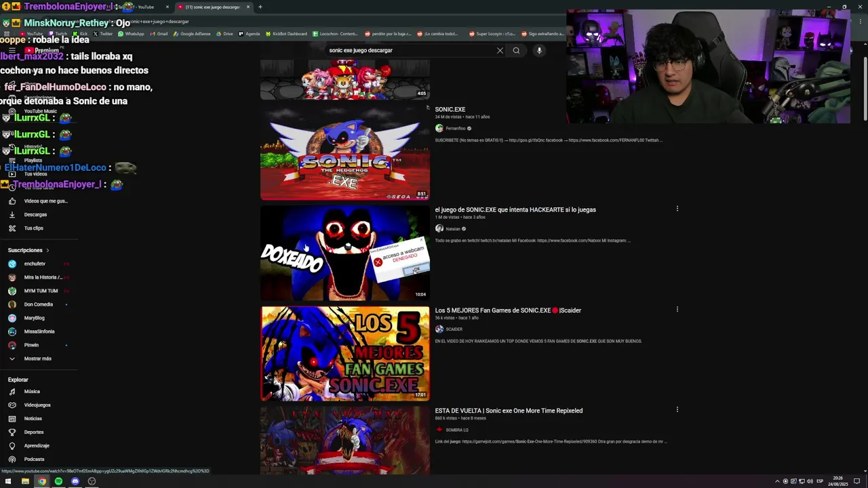Select the 'sonic exe juego descargar' tab
Screen dimensions: 868x488
click(x=212, y=7)
